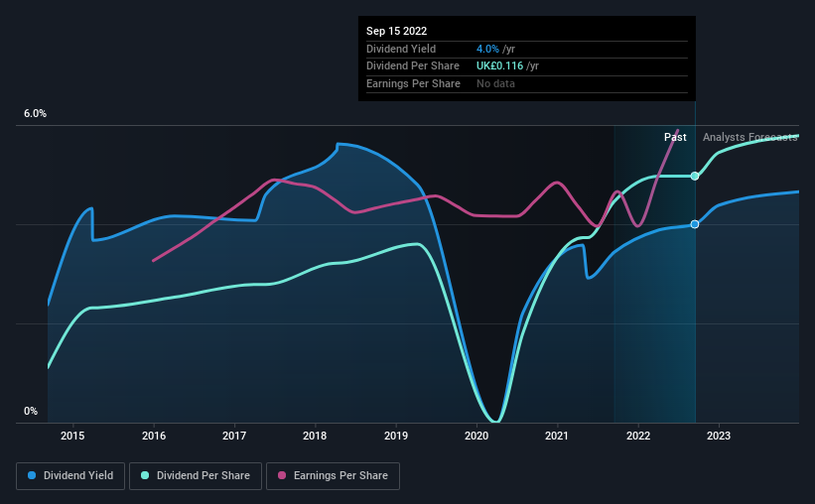Click the 2020 x-axis label
Image resolution: width=815 pixels, height=504 pixels.
click(x=476, y=436)
